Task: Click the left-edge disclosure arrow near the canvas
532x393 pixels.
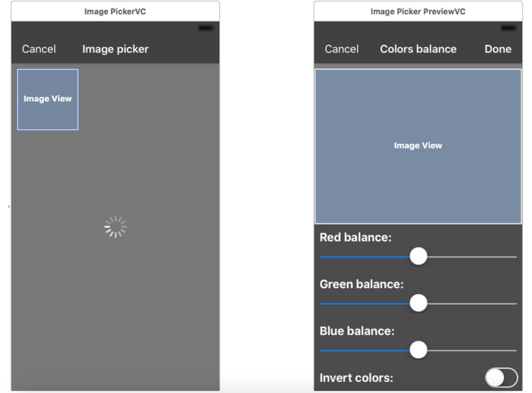Action: (8, 206)
